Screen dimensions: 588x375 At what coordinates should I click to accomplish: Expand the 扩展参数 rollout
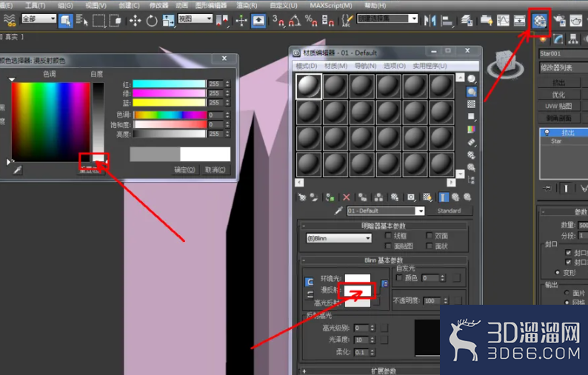(x=383, y=371)
